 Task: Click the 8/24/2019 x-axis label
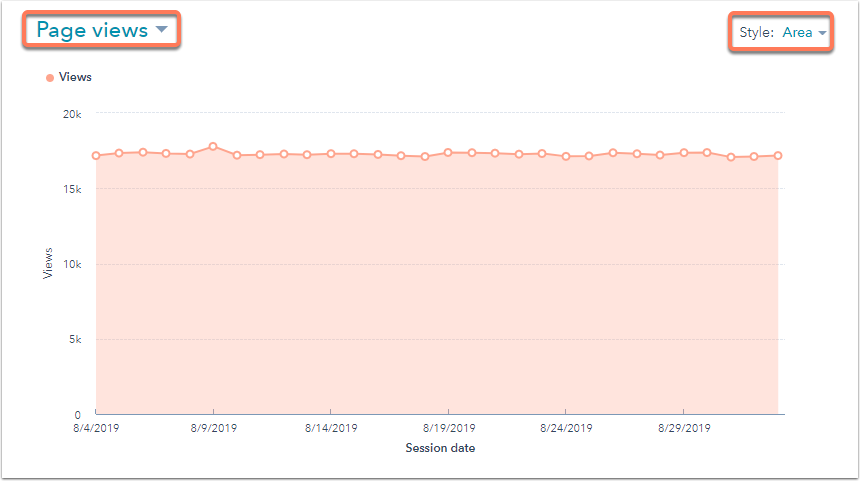(566, 428)
